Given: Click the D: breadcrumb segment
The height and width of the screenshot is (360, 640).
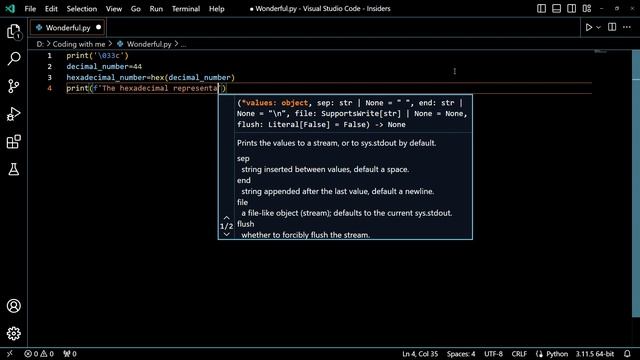Looking at the screenshot, I should (40, 44).
